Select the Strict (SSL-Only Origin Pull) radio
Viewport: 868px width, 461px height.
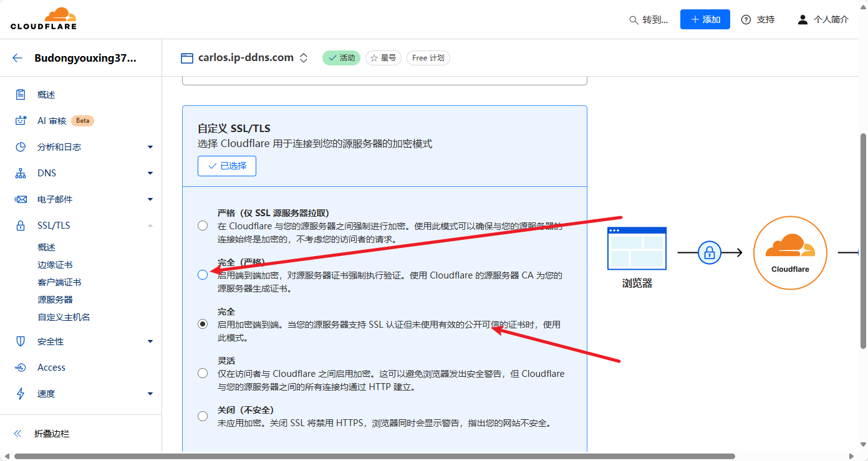(203, 226)
